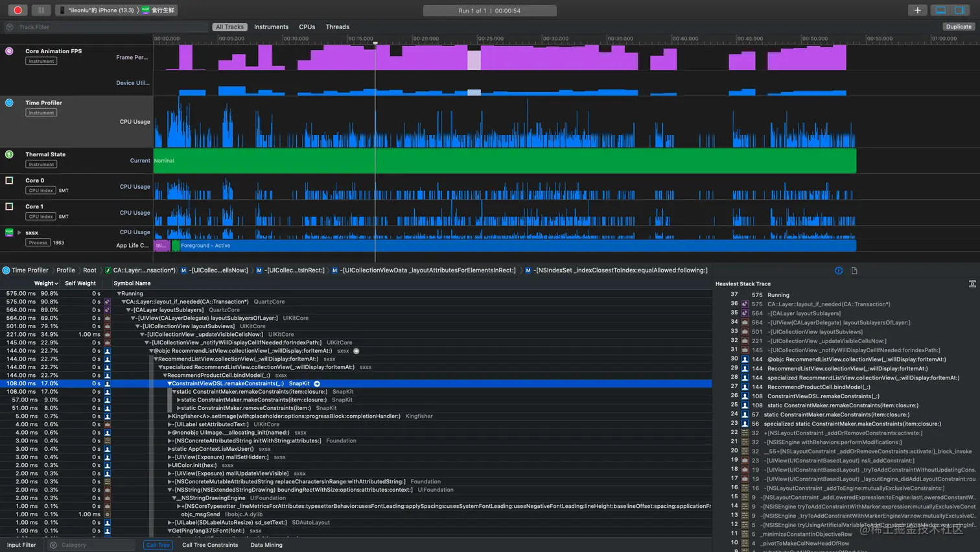Click CA::Layer...nsaction*) path bar item
The image size is (980, 552).
[144, 270]
